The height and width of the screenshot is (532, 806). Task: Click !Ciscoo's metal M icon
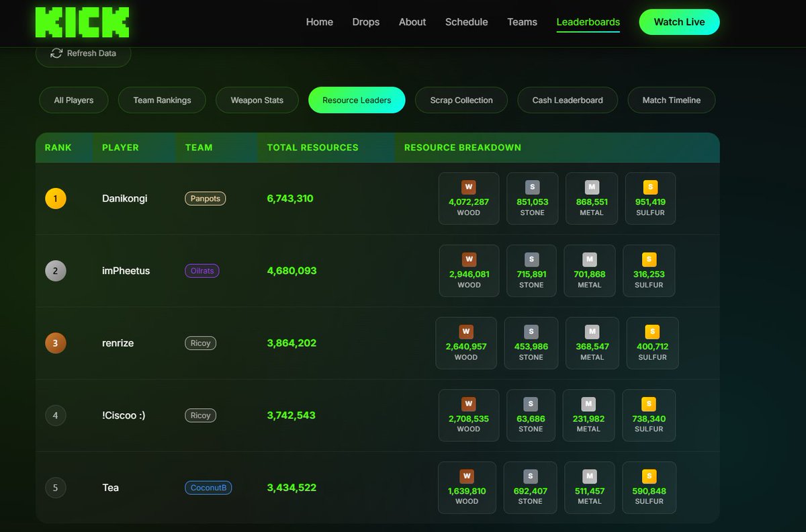pyautogui.click(x=588, y=404)
